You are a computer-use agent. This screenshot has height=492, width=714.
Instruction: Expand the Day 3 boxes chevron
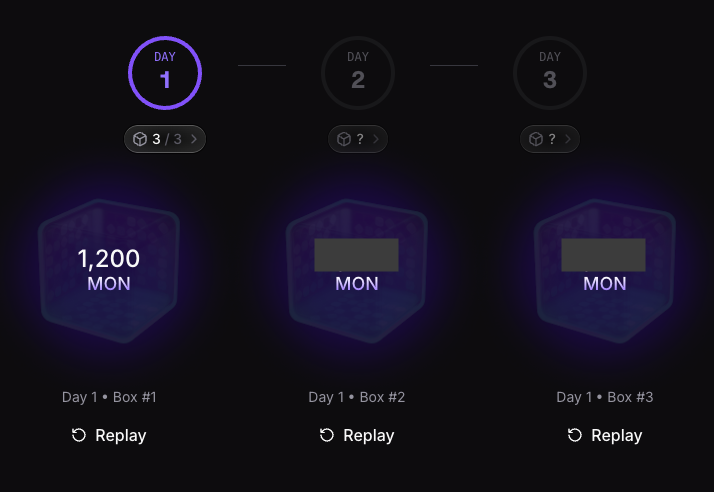(567, 139)
